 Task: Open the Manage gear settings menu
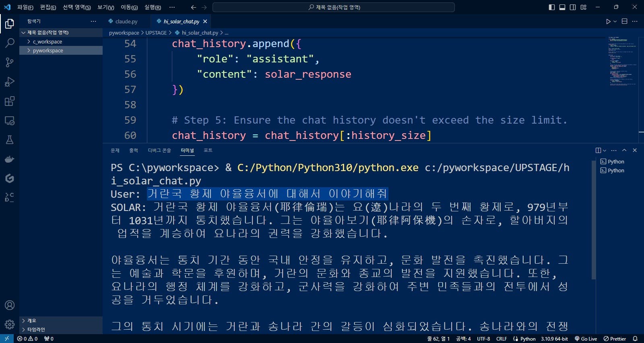coord(10,324)
